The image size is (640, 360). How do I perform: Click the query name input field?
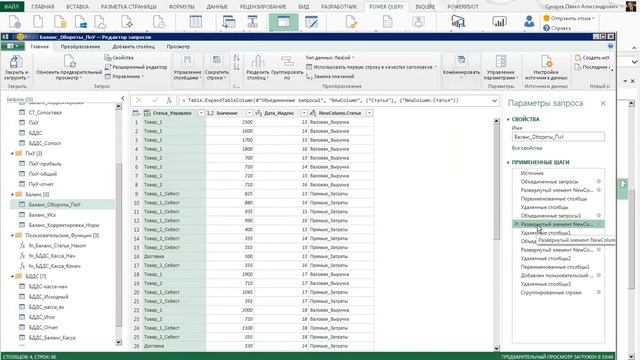pos(558,137)
